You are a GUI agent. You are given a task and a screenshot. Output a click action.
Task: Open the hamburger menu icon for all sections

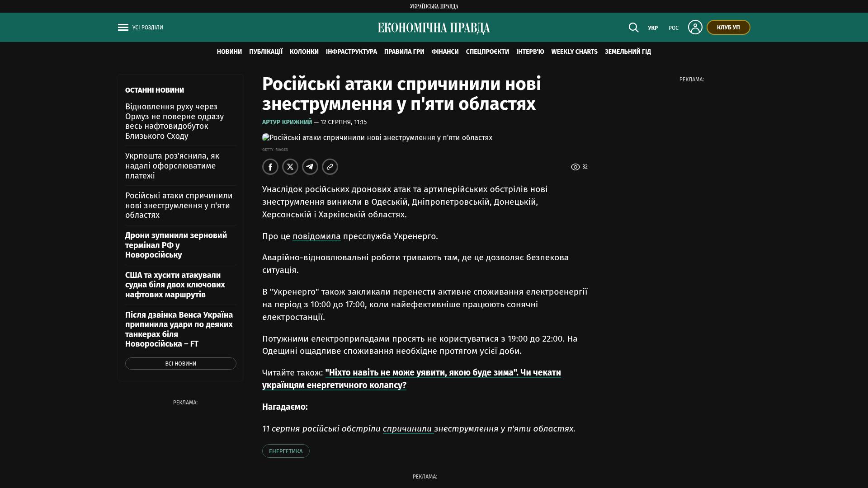123,28
